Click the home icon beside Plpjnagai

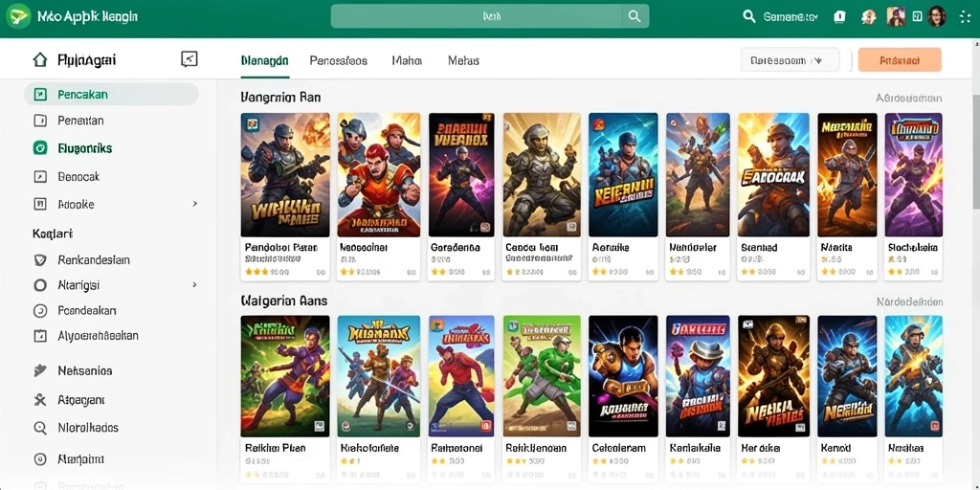click(x=40, y=60)
